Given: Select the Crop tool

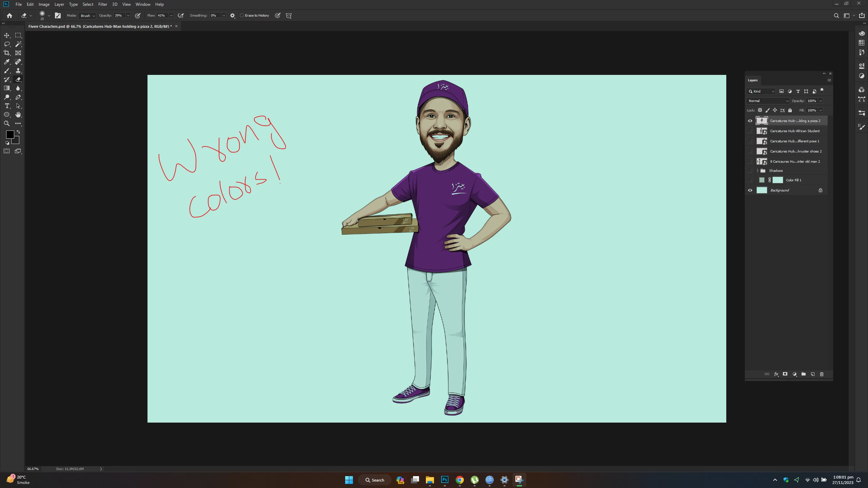Looking at the screenshot, I should (x=6, y=53).
